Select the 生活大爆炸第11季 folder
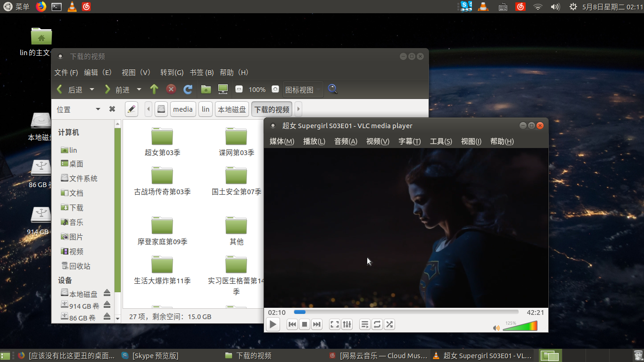 coord(162,270)
